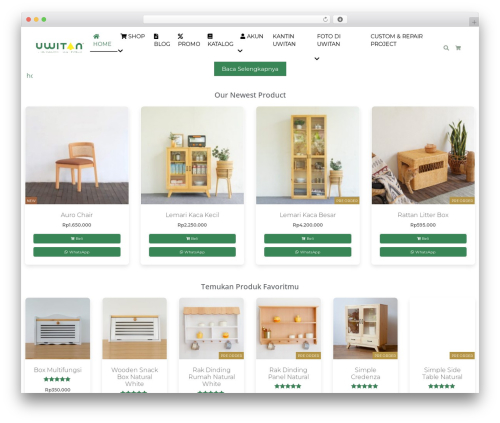The width and height of the screenshot is (500, 423).
Task: Click star rating under Box Multifungsi
Action: coord(57,379)
